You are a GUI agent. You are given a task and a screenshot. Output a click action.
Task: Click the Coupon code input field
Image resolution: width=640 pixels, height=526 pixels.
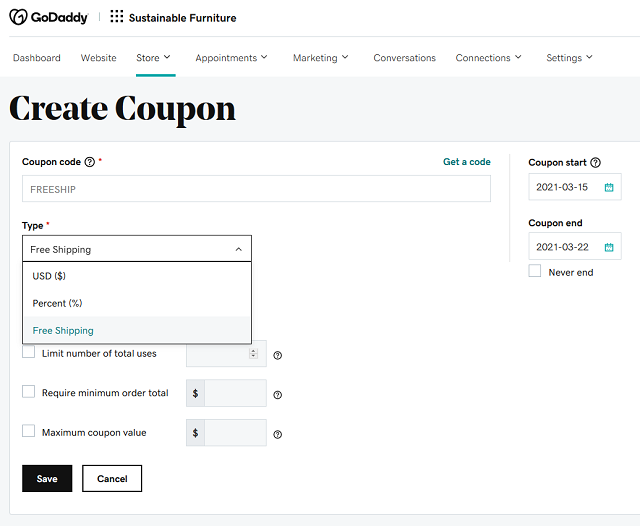coord(256,189)
